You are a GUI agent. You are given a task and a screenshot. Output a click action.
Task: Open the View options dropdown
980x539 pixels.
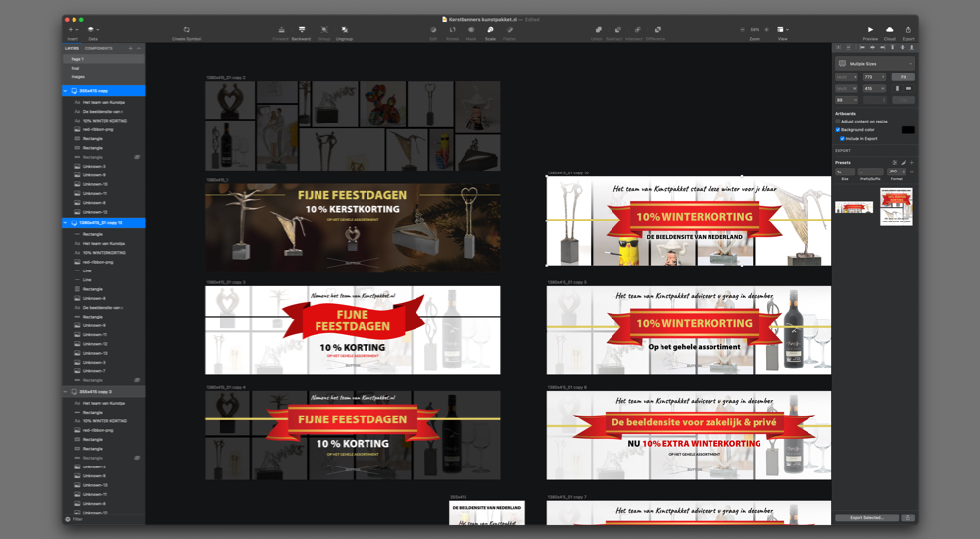point(782,30)
